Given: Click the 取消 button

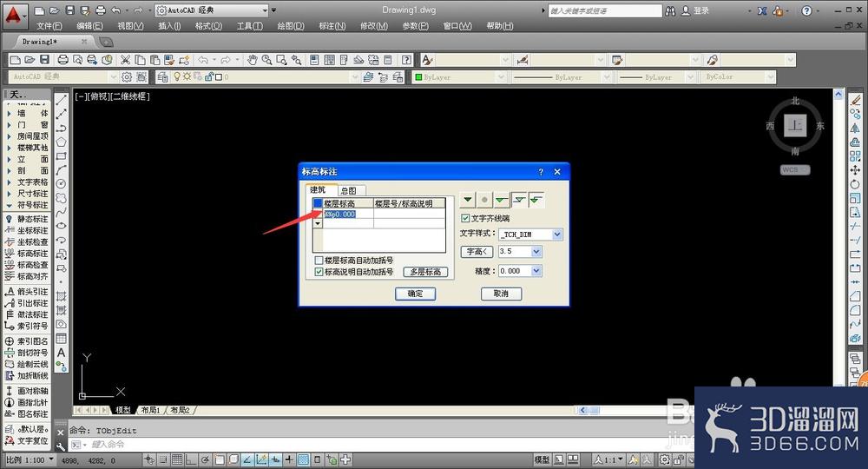Looking at the screenshot, I should (x=501, y=294).
